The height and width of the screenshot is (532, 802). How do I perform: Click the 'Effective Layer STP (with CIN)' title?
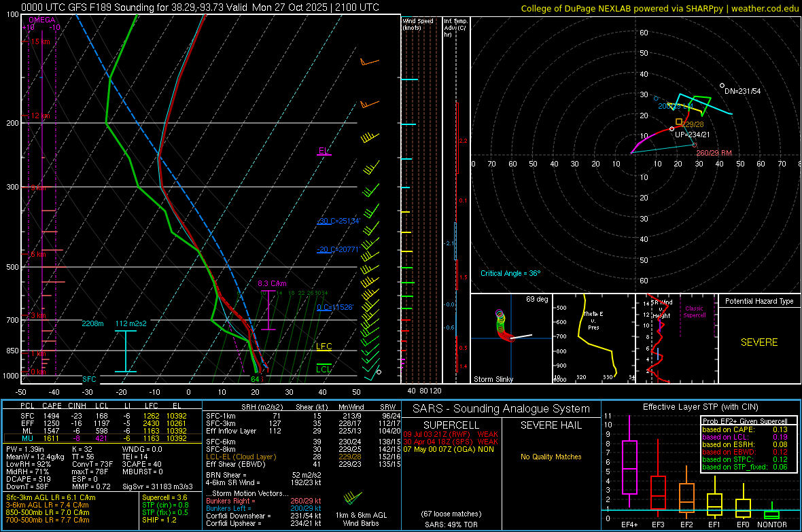coord(700,407)
